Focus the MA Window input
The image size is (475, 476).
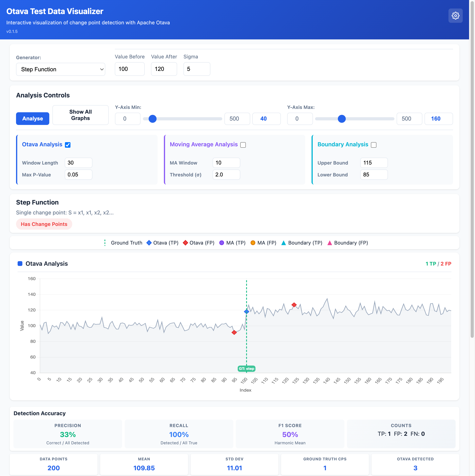[226, 163]
